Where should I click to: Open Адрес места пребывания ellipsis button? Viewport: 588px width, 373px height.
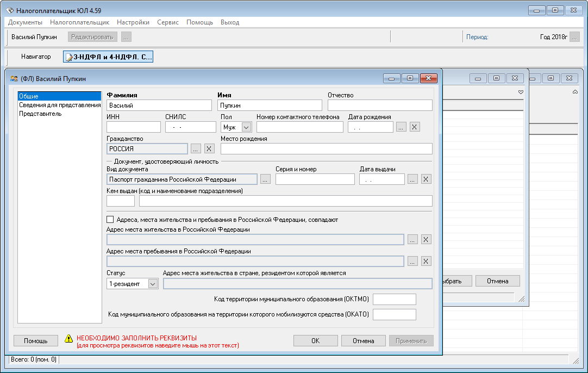[412, 261]
